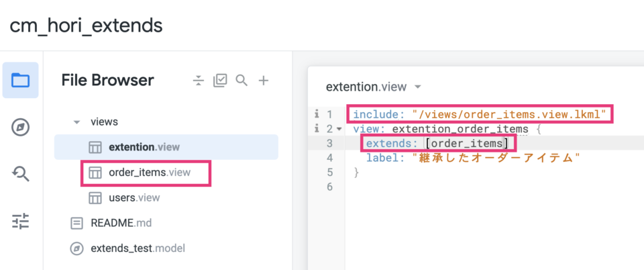The height and width of the screenshot is (270, 644).
Task: Open the project settings sliders icon
Action: coord(20,220)
